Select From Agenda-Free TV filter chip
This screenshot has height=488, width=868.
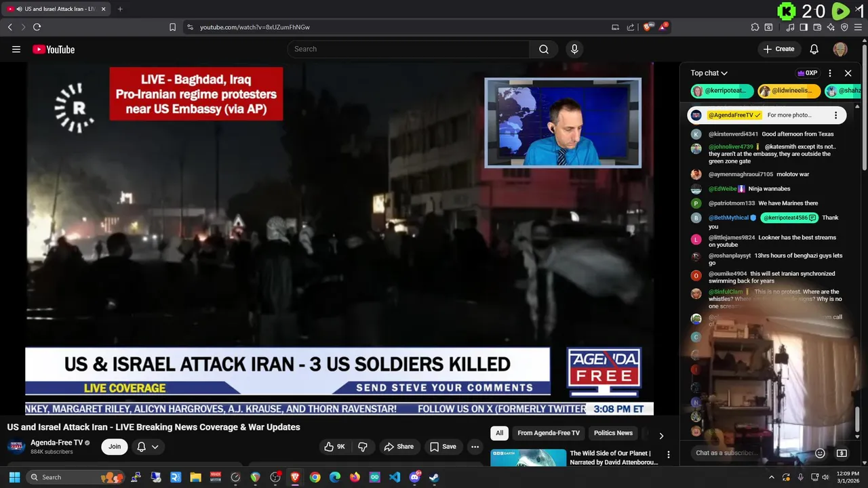(x=549, y=433)
